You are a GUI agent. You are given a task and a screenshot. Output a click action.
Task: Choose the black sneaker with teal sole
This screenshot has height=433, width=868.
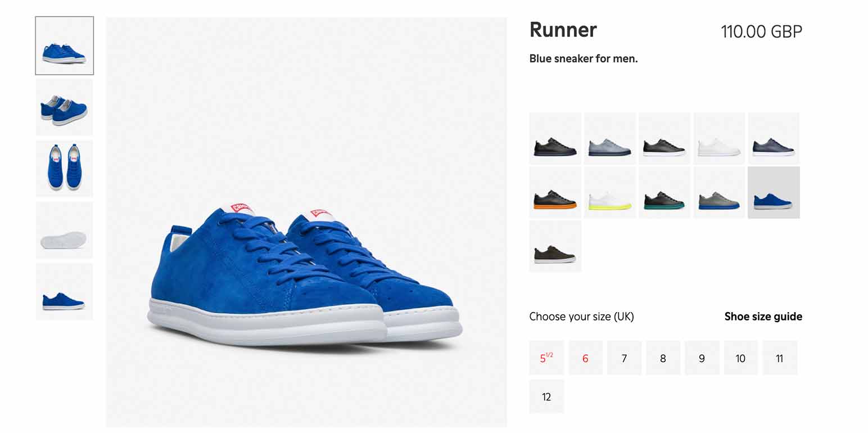[x=664, y=192]
